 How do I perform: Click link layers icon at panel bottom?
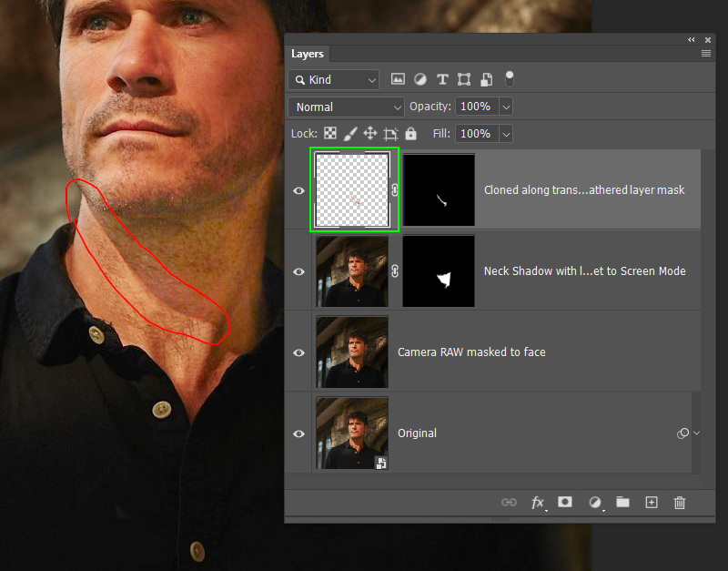tap(509, 502)
